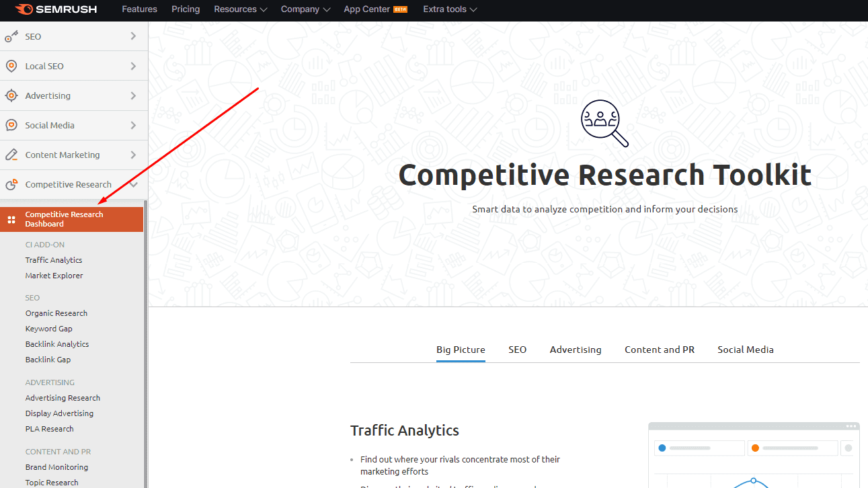868x488 pixels.
Task: Expand the Advertising section chevron
Action: pos(133,95)
